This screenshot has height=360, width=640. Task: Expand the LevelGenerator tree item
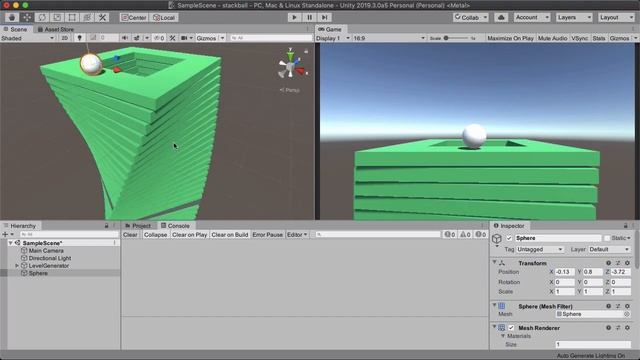pos(17,266)
